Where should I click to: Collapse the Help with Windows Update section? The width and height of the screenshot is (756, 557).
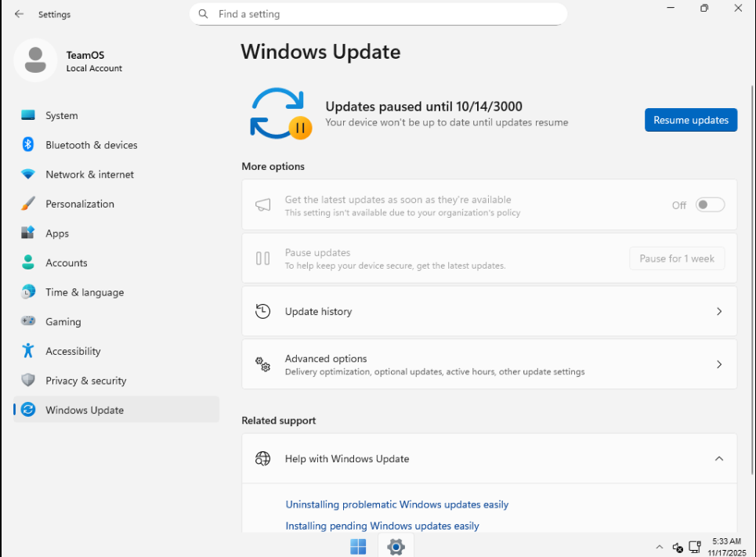[719, 458]
